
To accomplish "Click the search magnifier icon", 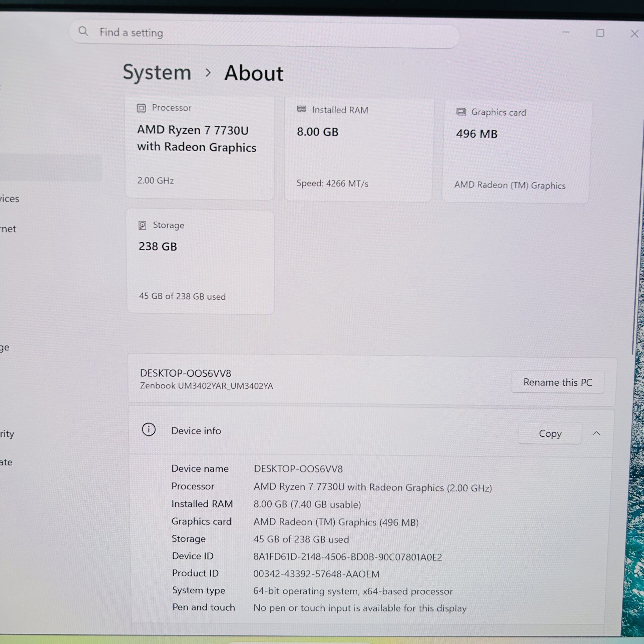I will (83, 32).
